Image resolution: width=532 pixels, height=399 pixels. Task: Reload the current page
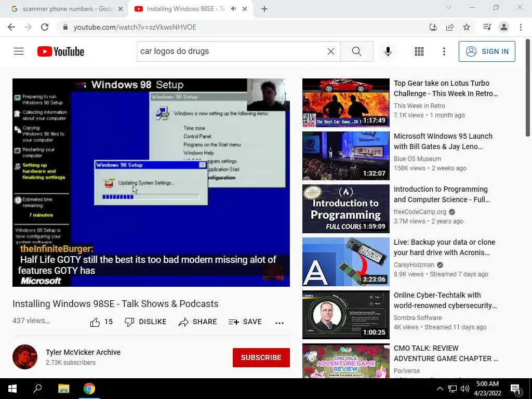(45, 27)
